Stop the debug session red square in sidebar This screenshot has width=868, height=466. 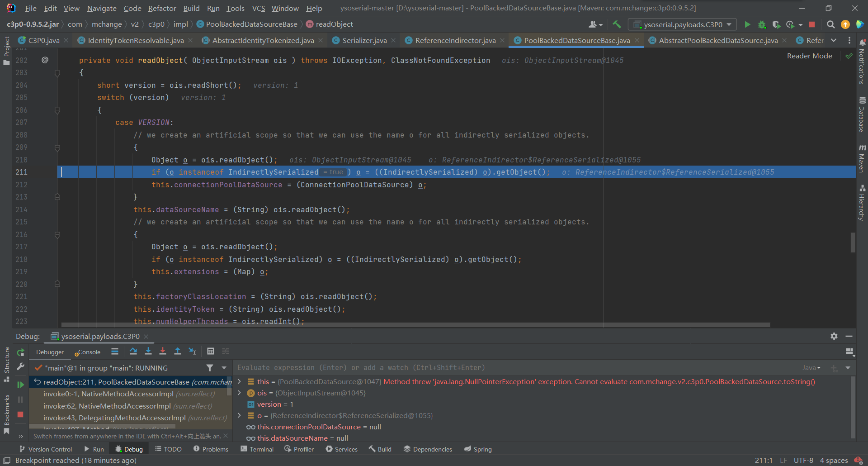(20, 414)
